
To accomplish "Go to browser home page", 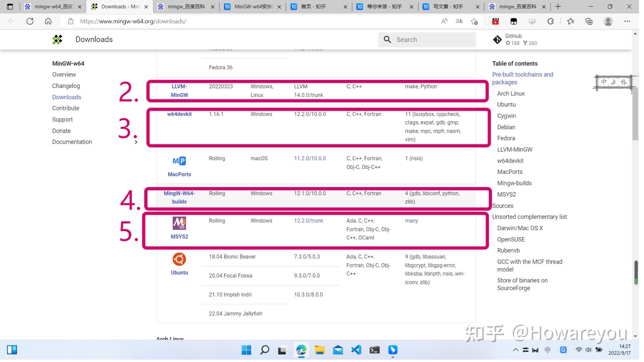I will pyautogui.click(x=48, y=21).
